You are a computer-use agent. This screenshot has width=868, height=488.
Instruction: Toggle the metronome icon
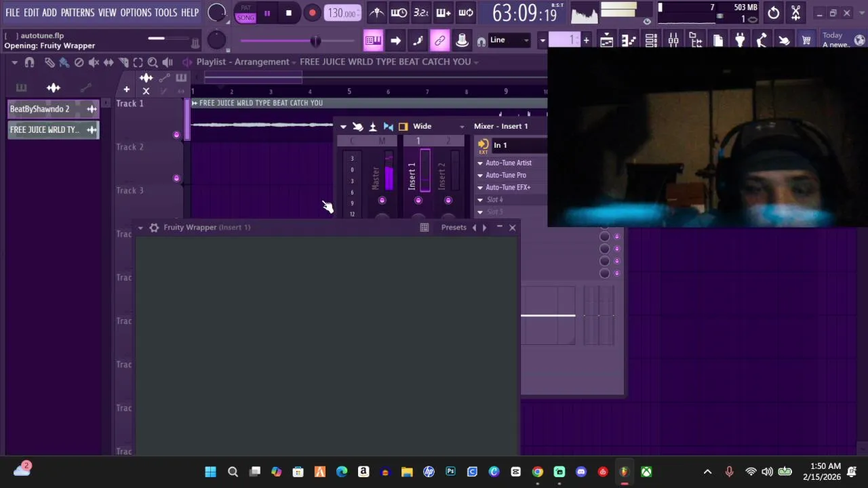pyautogui.click(x=377, y=13)
